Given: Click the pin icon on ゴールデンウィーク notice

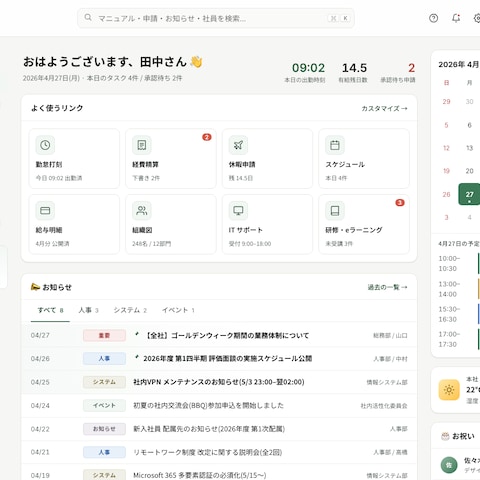Looking at the screenshot, I should click(x=136, y=334).
